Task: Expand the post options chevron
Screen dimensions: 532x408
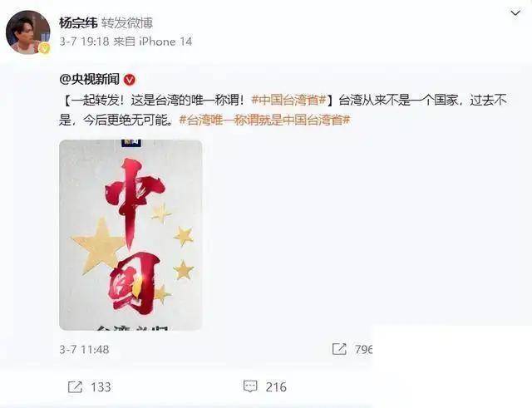Action: 515,13
